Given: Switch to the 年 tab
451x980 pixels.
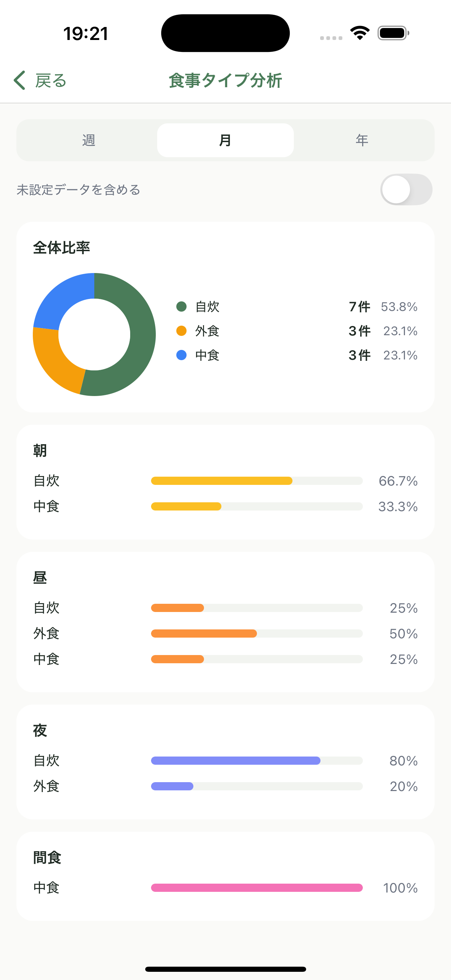Looking at the screenshot, I should [x=361, y=140].
